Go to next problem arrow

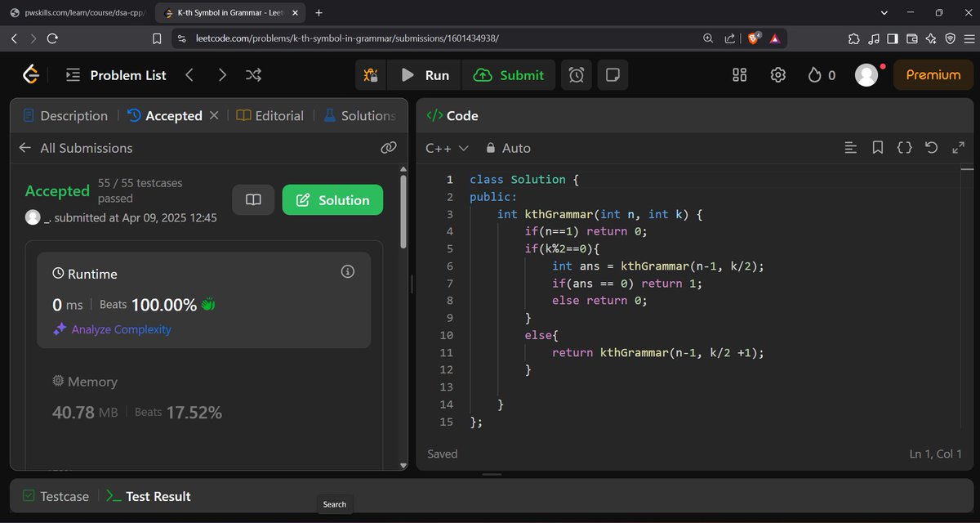(222, 75)
